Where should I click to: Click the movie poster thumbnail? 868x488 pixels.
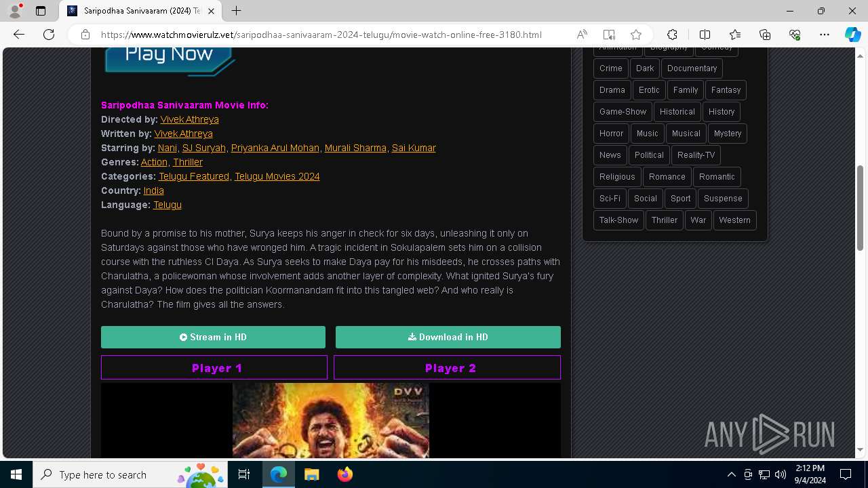click(331, 420)
